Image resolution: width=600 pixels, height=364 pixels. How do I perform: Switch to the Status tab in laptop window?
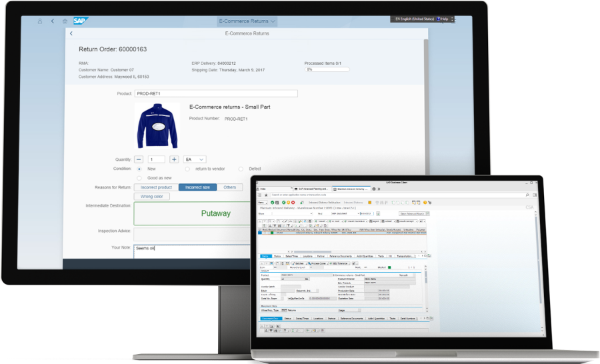point(277,256)
